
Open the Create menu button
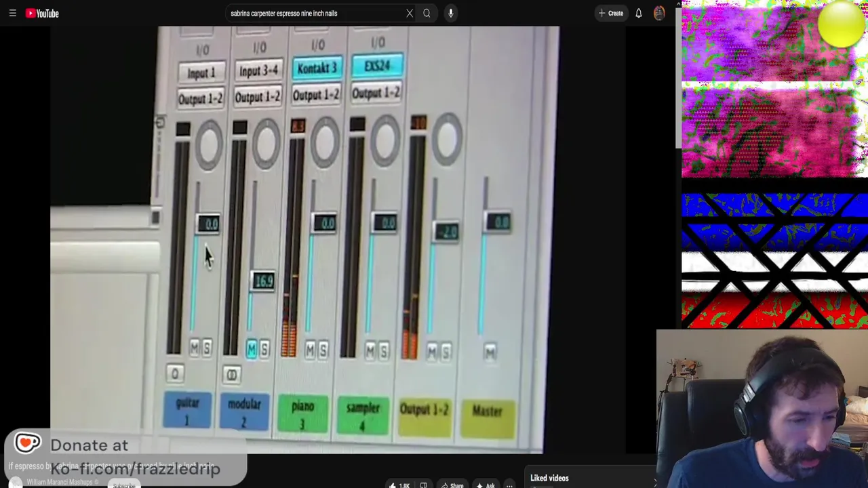coord(610,13)
